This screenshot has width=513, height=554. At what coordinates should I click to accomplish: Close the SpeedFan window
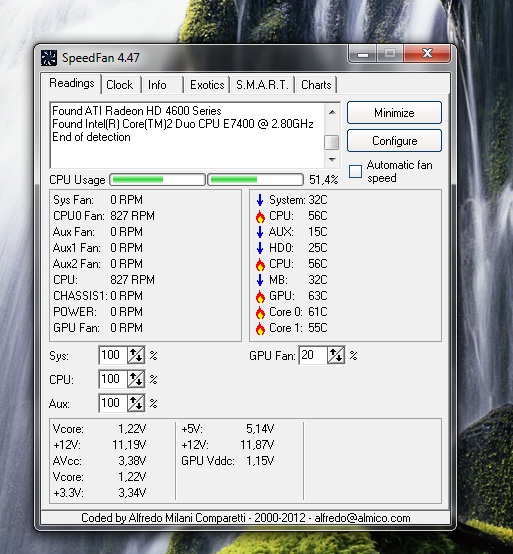coord(427,53)
